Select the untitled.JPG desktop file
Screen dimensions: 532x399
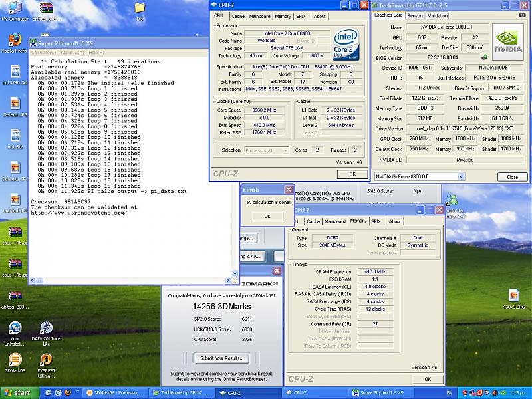tap(14, 203)
